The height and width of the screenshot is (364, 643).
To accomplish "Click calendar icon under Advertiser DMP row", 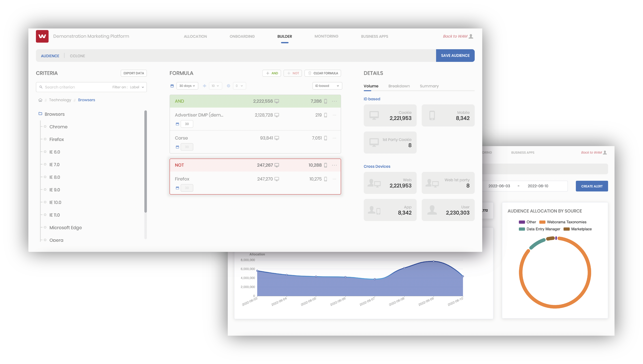I will click(177, 124).
